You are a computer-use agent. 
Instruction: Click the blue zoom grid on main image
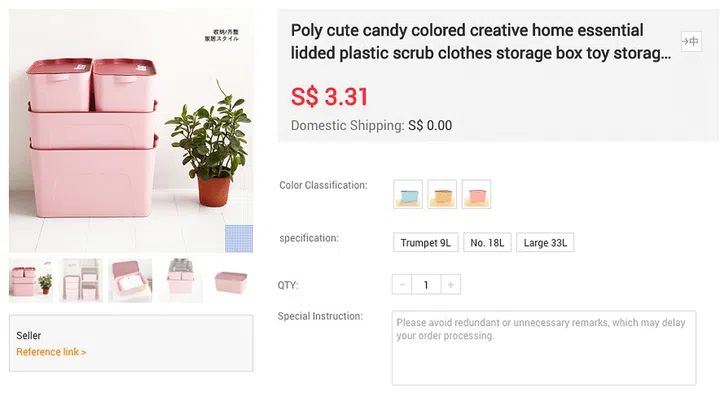pos(239,238)
